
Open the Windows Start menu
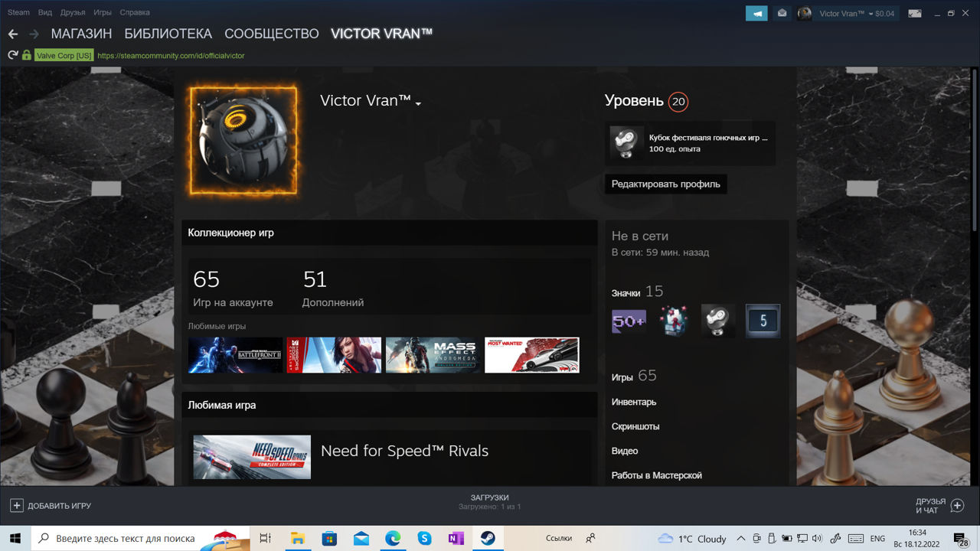[15, 538]
